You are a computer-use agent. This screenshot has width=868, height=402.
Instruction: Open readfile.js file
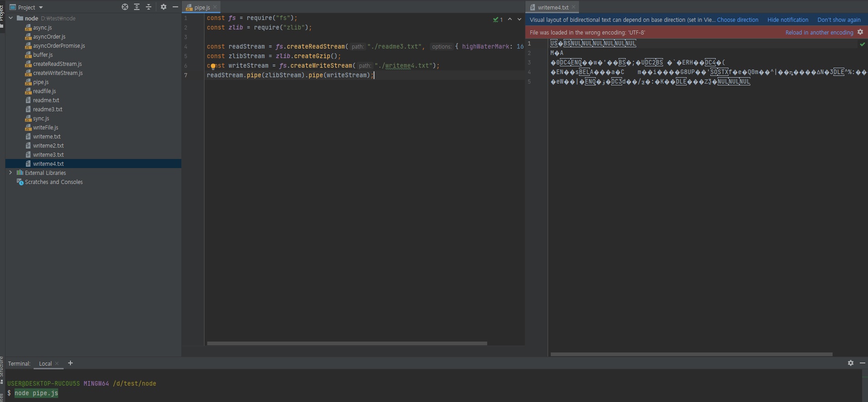44,91
